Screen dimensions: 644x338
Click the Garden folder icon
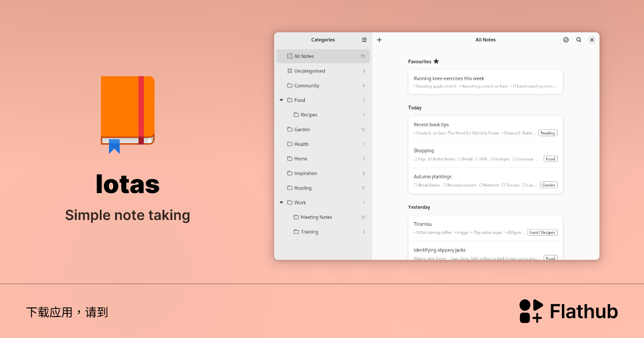click(x=290, y=129)
